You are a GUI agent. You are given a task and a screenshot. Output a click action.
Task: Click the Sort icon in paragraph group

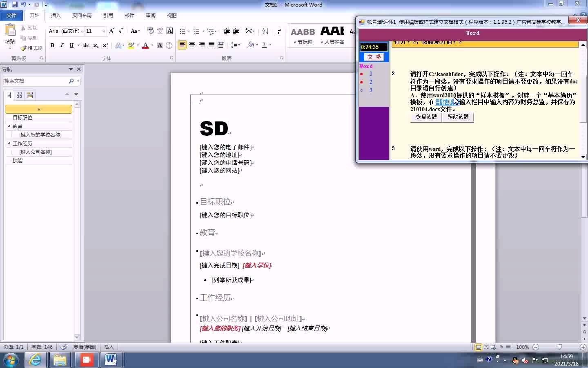click(265, 31)
